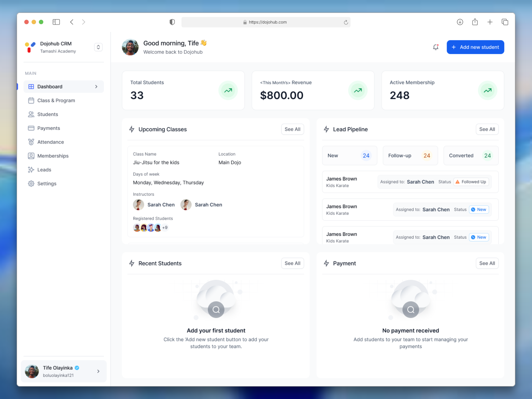532x399 pixels.
Task: Open See All for Upcoming Classes
Action: click(x=292, y=129)
